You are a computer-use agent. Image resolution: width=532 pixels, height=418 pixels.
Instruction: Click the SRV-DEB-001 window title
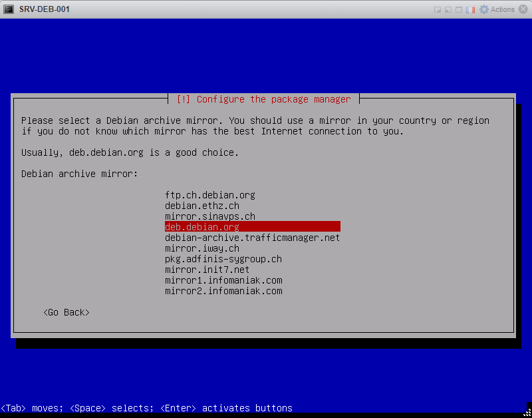click(x=45, y=9)
